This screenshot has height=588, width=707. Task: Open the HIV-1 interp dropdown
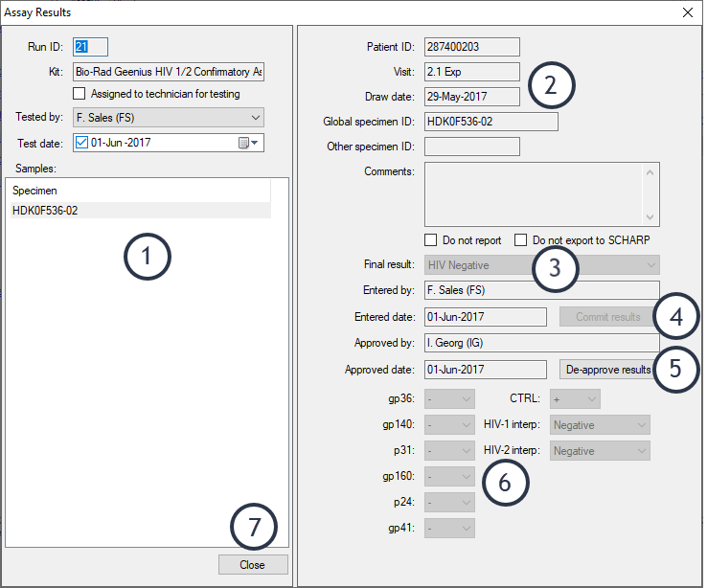point(640,424)
